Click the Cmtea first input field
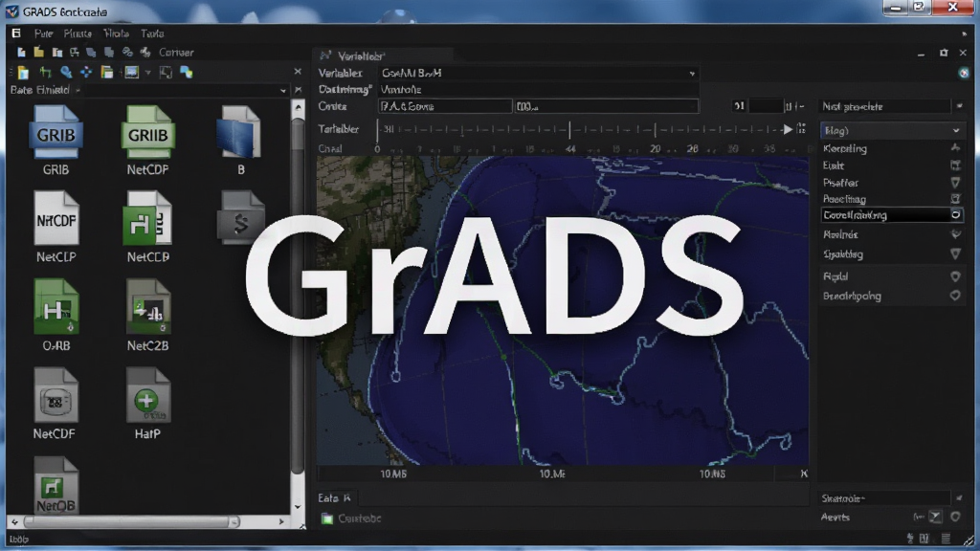The image size is (980, 551). 444,107
